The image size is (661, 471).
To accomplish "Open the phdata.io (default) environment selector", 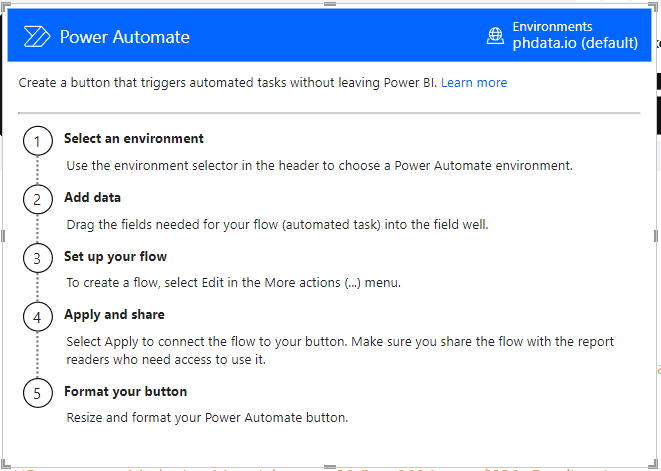I will coord(575,43).
